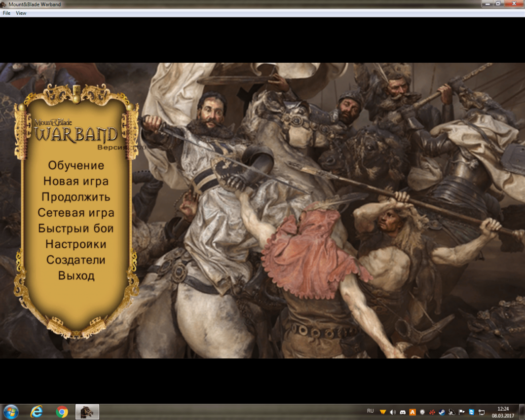
Task: Launch Internet Explorer from taskbar
Action: [x=37, y=412]
